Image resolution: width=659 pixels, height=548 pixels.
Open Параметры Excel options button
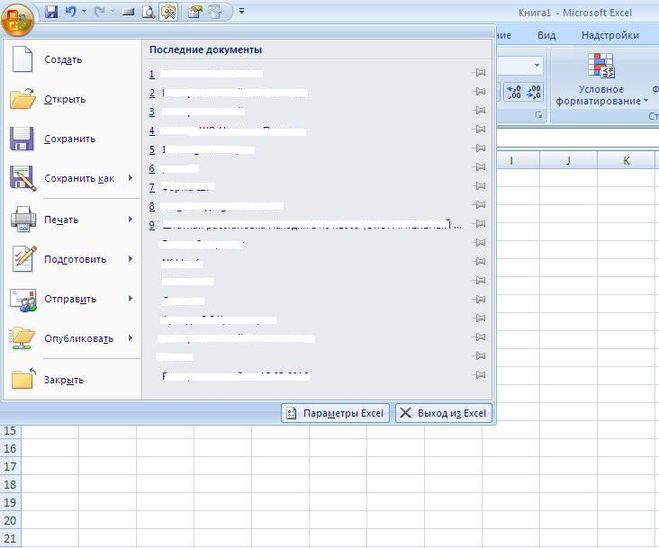click(335, 413)
